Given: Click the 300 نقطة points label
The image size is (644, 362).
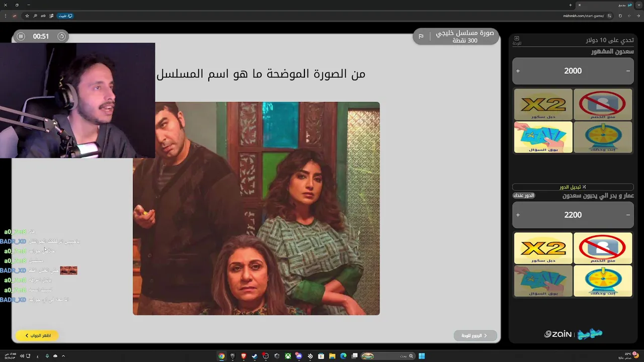Looking at the screenshot, I should (465, 40).
